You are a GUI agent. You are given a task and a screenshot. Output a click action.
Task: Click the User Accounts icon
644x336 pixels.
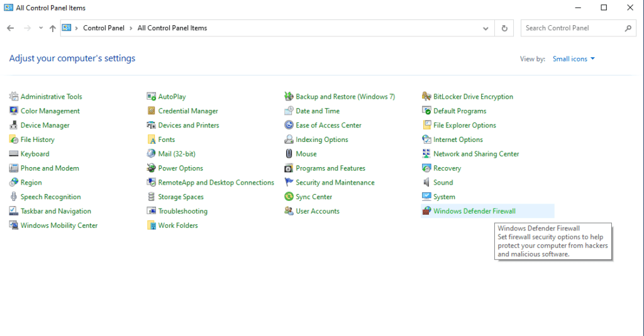coord(289,211)
